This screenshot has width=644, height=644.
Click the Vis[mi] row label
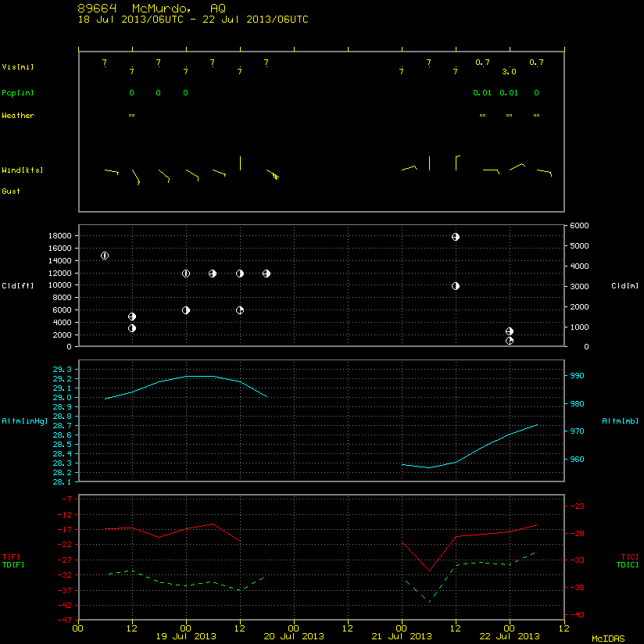click(18, 67)
